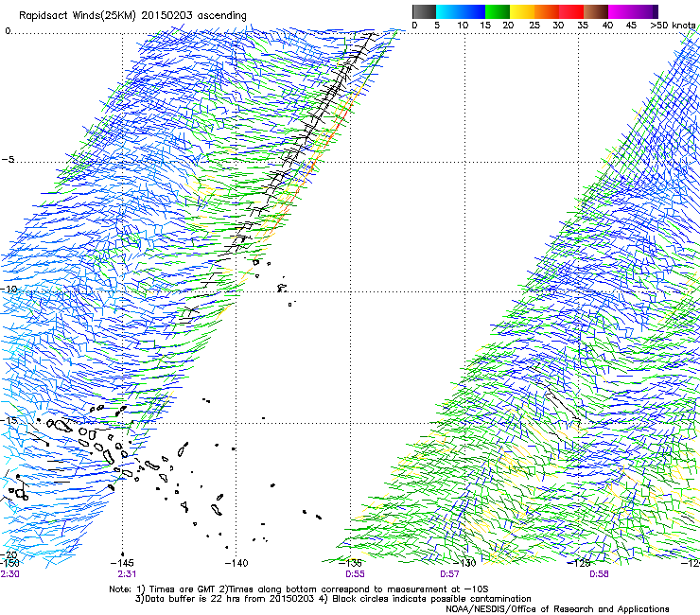Screen dimensions: 700x615
Task: Click the purple time label ending in ":55"
Action: [x=355, y=574]
